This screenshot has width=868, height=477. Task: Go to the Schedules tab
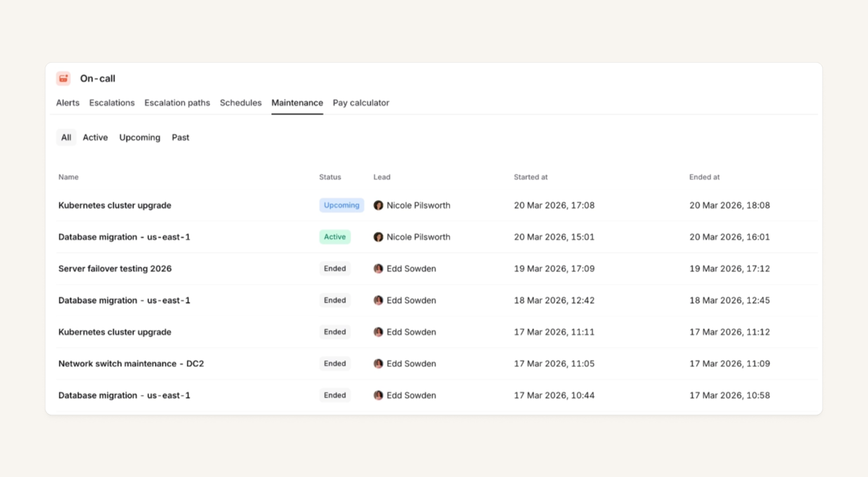240,103
